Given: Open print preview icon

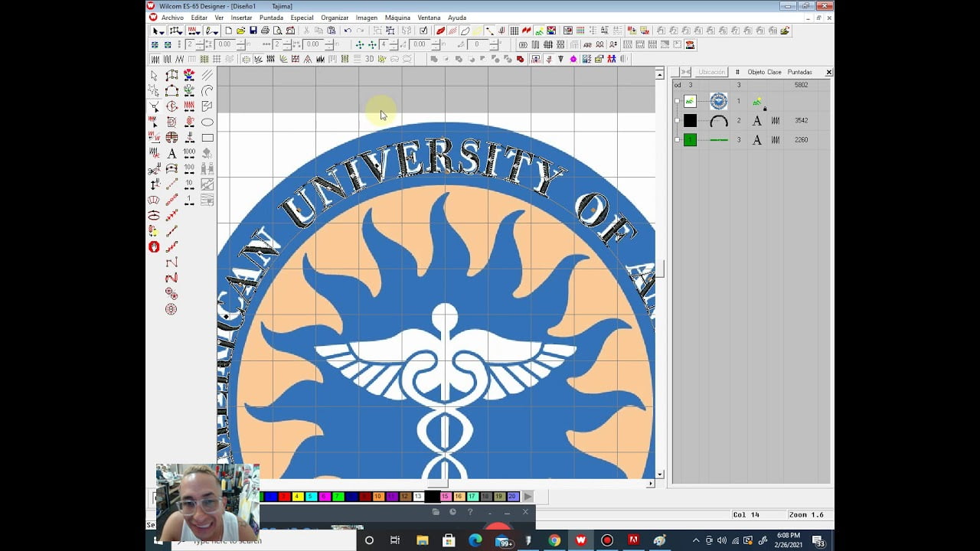Looking at the screenshot, I should click(277, 31).
